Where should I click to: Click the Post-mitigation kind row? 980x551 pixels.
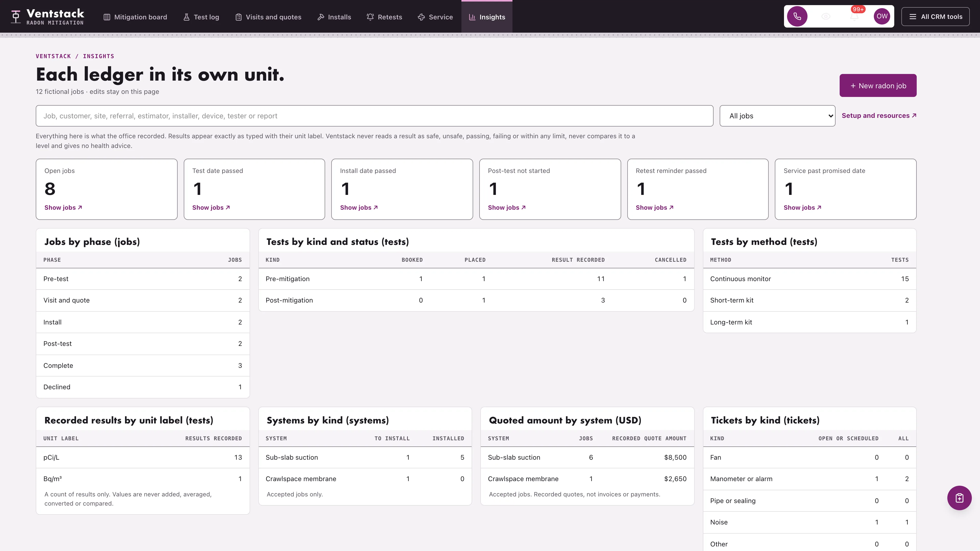476,300
